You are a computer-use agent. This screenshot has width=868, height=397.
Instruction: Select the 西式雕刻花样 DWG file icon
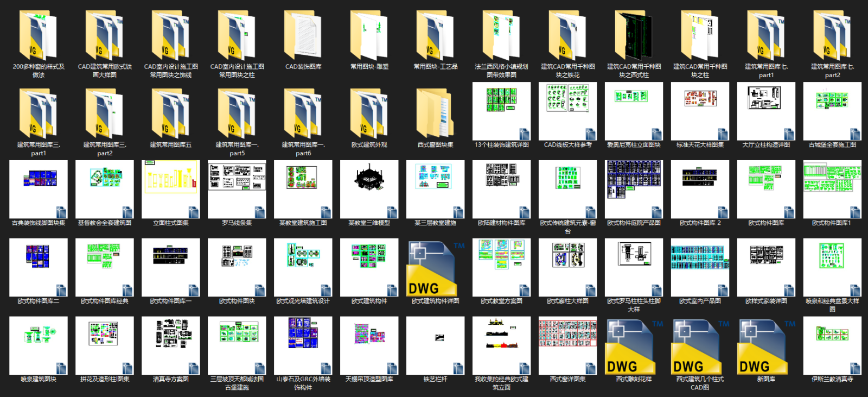[634, 346]
